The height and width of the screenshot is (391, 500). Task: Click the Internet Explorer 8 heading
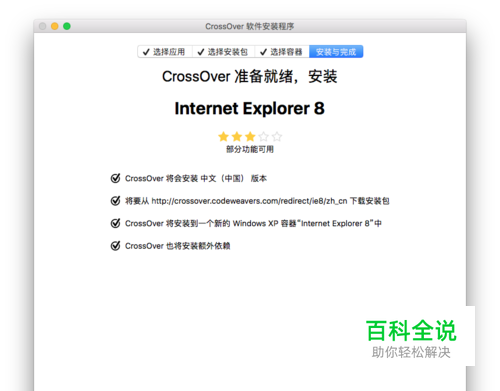click(x=250, y=108)
